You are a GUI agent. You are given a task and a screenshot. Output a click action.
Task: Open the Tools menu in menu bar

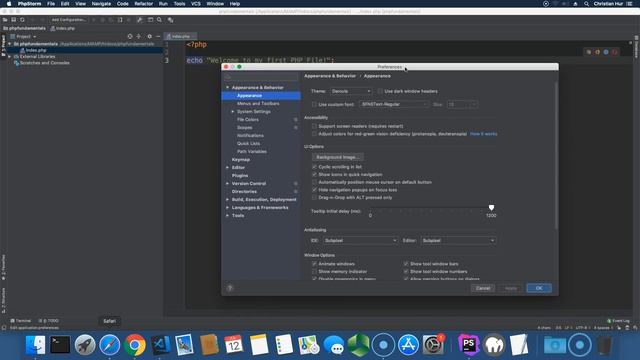tap(180, 4)
